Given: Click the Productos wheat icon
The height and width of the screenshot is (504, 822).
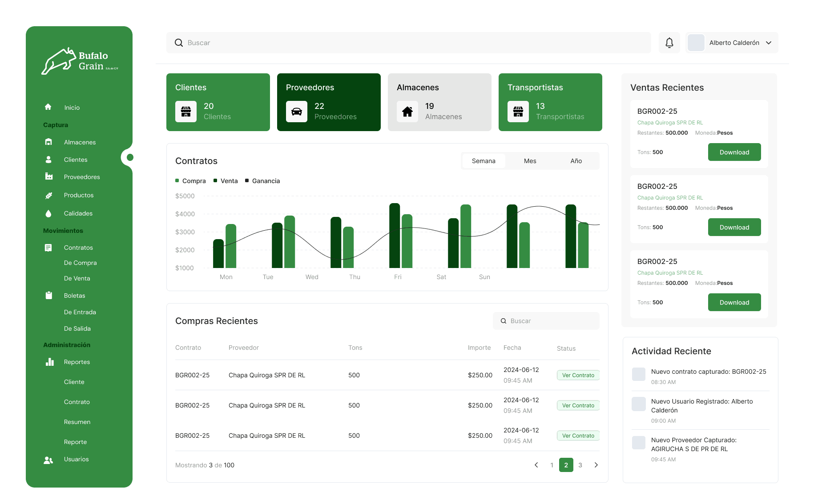Looking at the screenshot, I should [49, 195].
